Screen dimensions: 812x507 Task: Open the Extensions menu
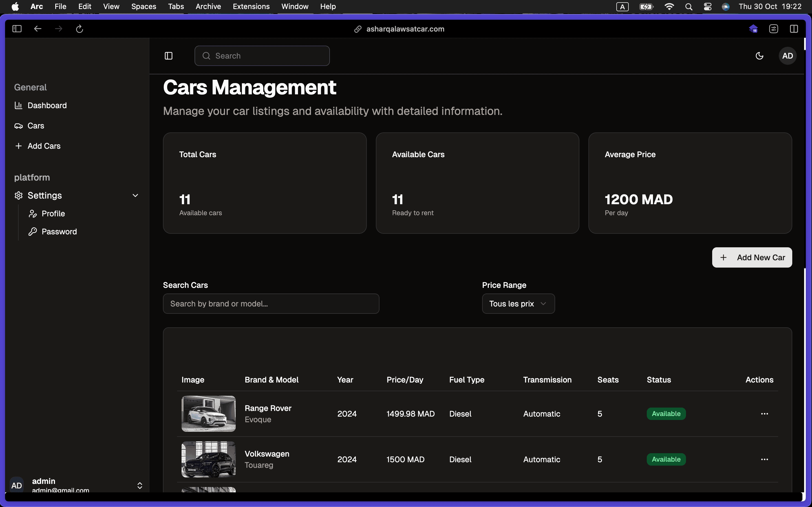point(251,6)
